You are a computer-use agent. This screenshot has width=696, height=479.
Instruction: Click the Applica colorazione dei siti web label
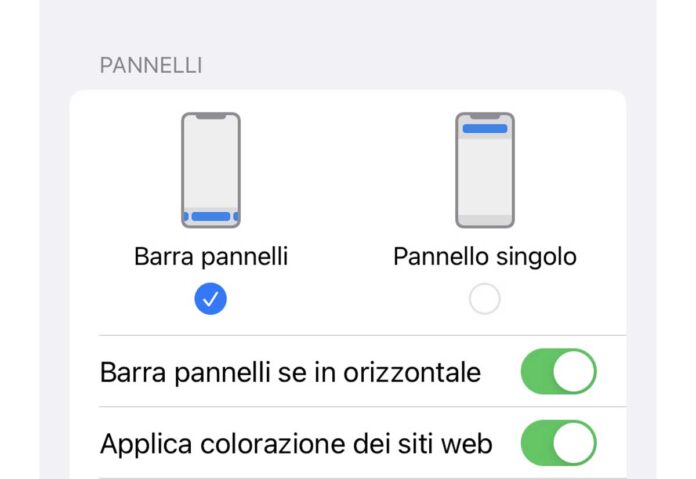tap(296, 444)
